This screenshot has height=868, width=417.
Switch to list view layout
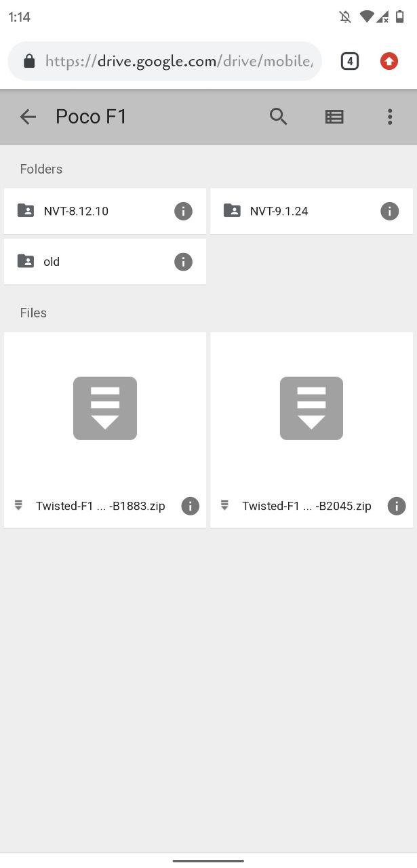[x=334, y=117]
